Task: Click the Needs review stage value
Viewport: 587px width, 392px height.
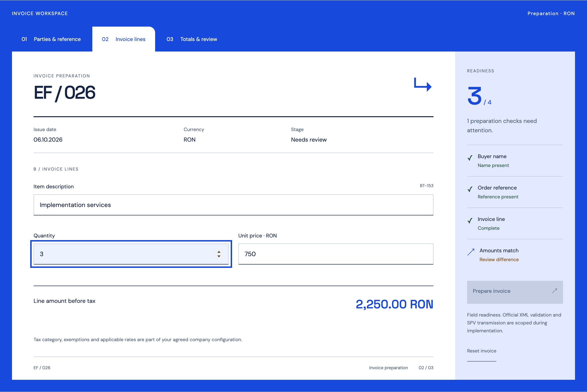Action: (x=309, y=140)
